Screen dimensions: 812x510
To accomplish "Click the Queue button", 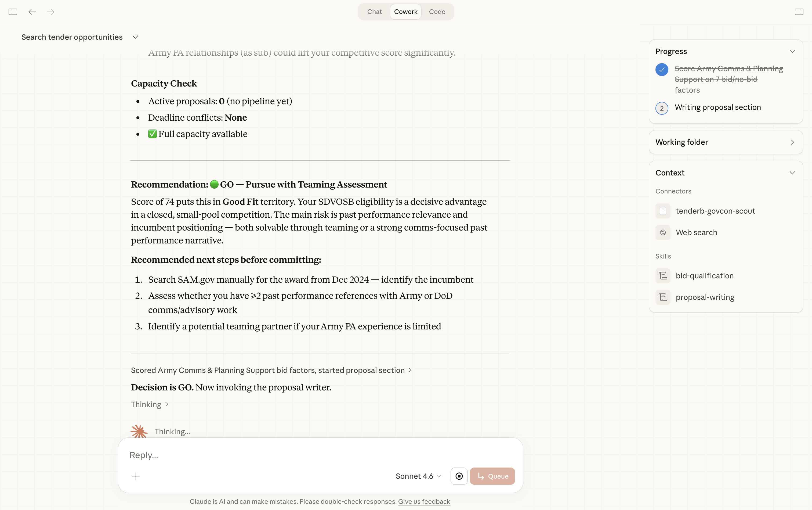I will [x=492, y=476].
